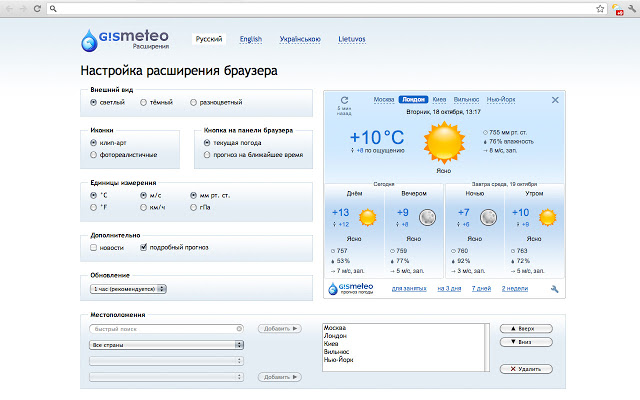Choose the °F temperature unit
This screenshot has width=640, height=400.
(93, 207)
